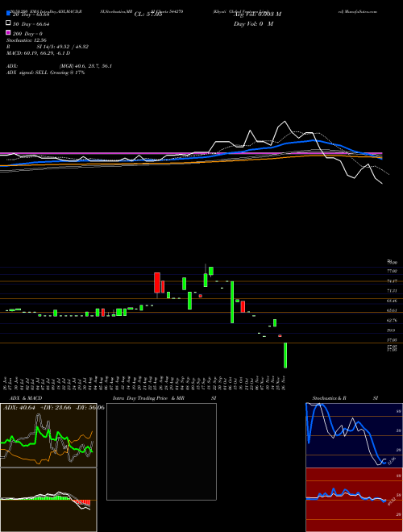Click the 'Stochastics & RSI' panel title
This screenshot has height=532, width=403.
tap(345, 398)
